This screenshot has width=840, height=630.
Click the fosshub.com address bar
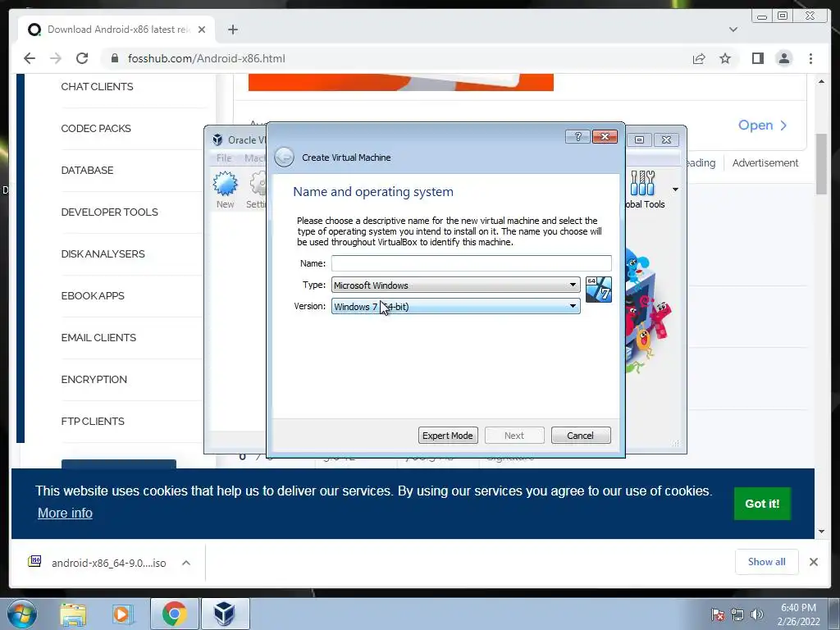click(x=396, y=58)
